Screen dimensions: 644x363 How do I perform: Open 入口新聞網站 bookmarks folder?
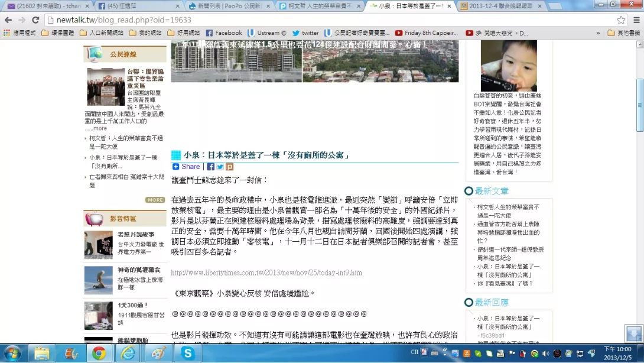point(102,33)
